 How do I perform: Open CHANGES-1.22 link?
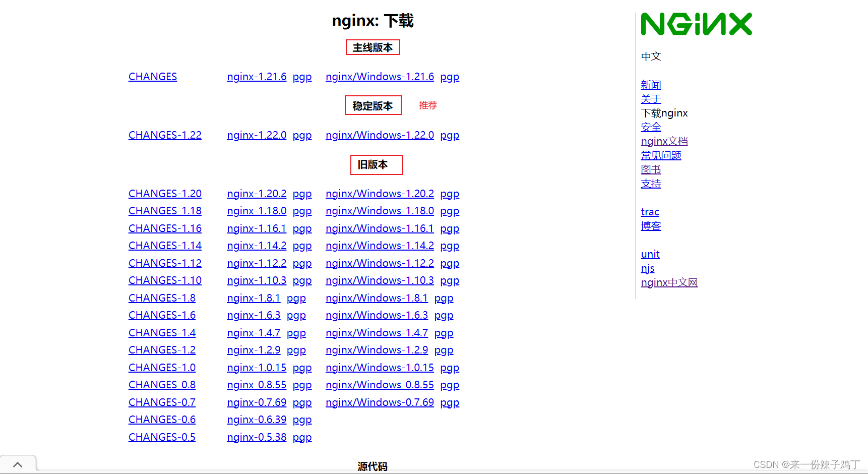[x=165, y=135]
